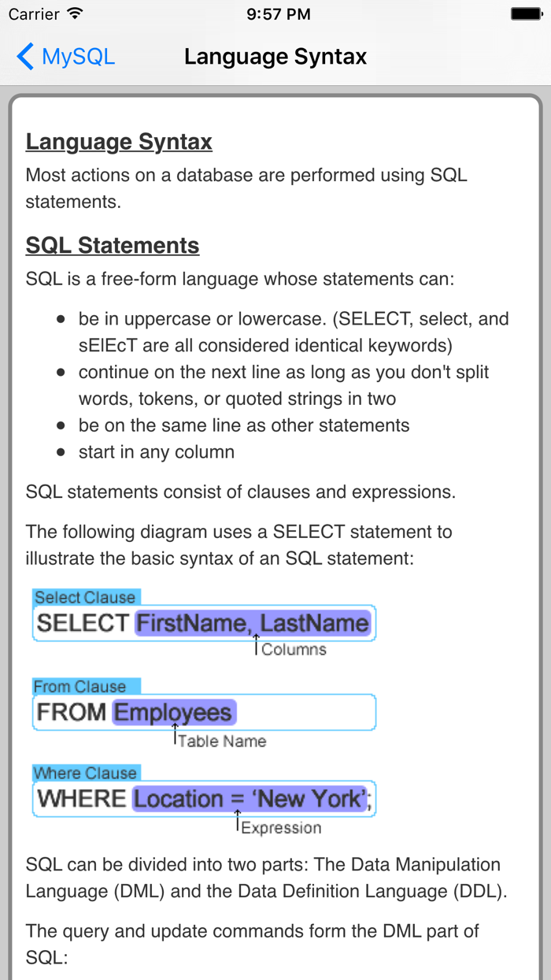This screenshot has height=980, width=551.
Task: Click the purple Location = 'New York' highlight
Action: pyautogui.click(x=252, y=799)
